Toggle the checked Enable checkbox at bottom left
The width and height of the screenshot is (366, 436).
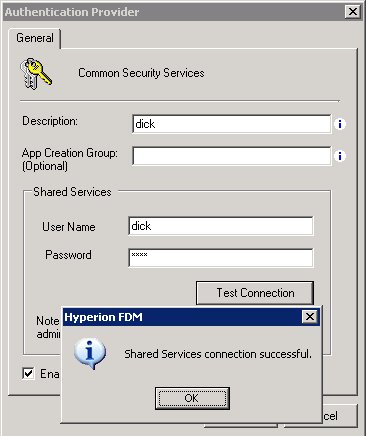pyautogui.click(x=28, y=373)
